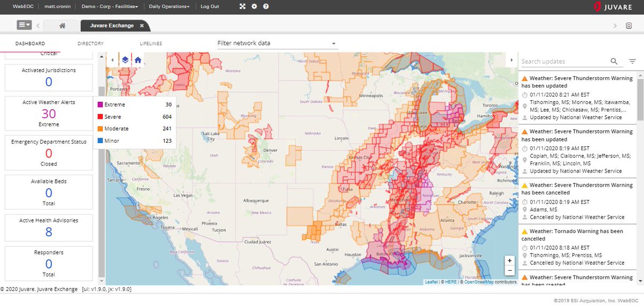Open the tab list icon at far right

pyautogui.click(x=630, y=25)
